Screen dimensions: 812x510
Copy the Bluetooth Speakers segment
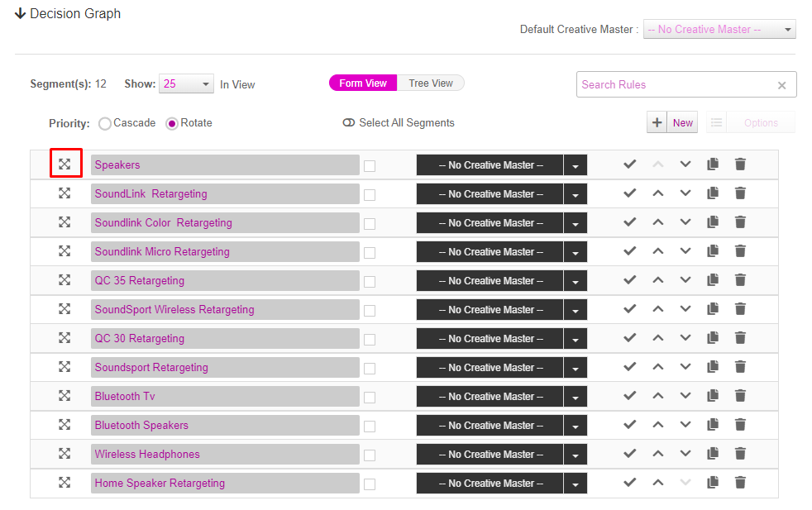[x=713, y=425]
